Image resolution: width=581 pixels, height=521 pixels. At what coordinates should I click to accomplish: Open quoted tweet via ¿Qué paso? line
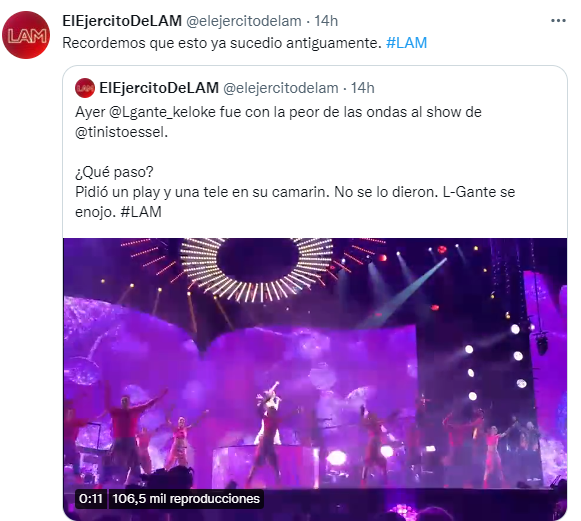click(114, 172)
